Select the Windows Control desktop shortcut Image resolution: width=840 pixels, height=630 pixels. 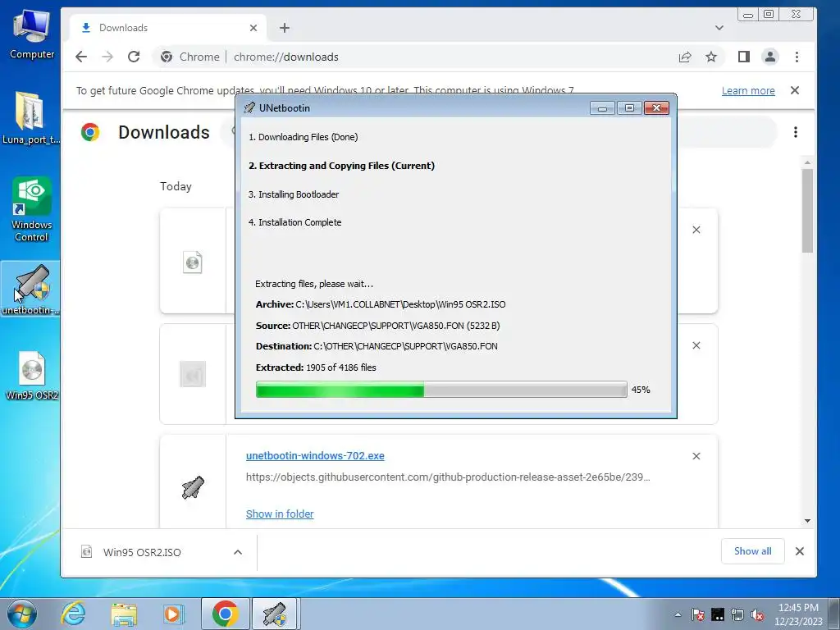tap(32, 209)
